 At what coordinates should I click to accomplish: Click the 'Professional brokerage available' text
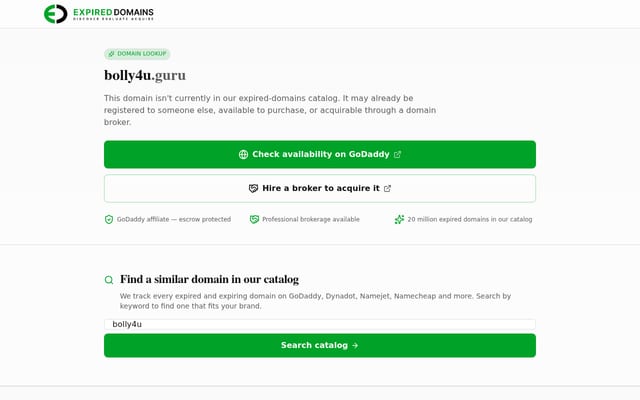tap(311, 219)
